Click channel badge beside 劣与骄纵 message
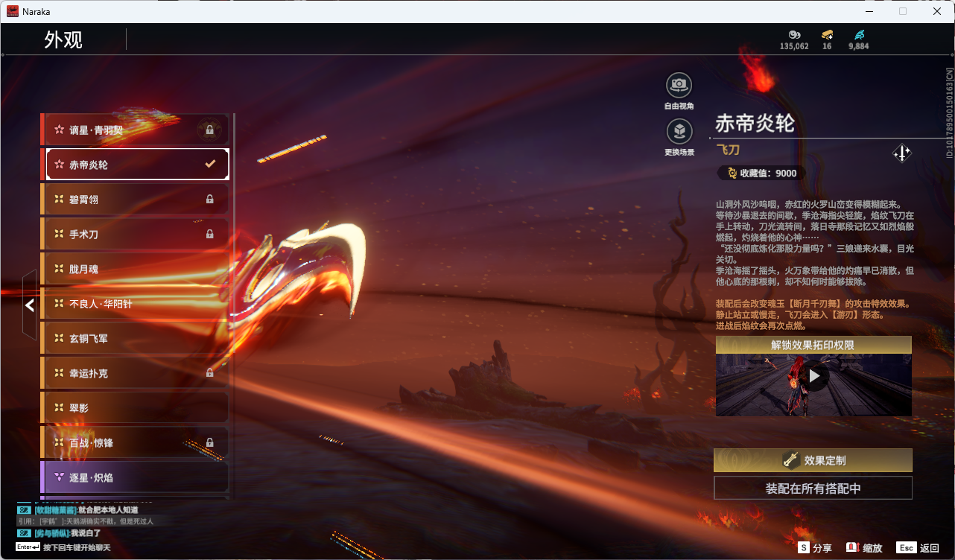This screenshot has height=560, width=955. 24,533
